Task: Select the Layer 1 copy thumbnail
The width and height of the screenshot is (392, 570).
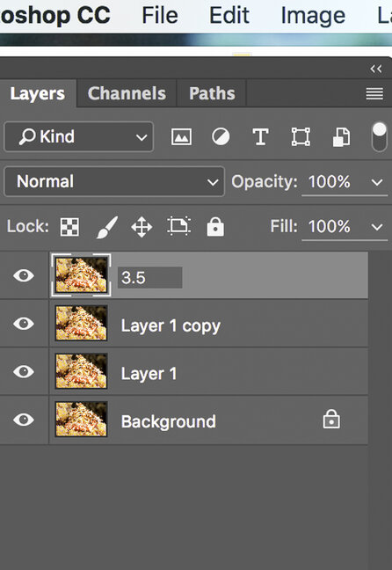Action: (81, 323)
